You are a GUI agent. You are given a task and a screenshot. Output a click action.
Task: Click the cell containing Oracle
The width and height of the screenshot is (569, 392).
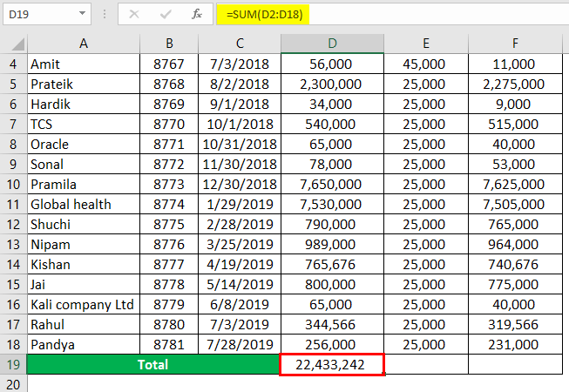click(84, 145)
